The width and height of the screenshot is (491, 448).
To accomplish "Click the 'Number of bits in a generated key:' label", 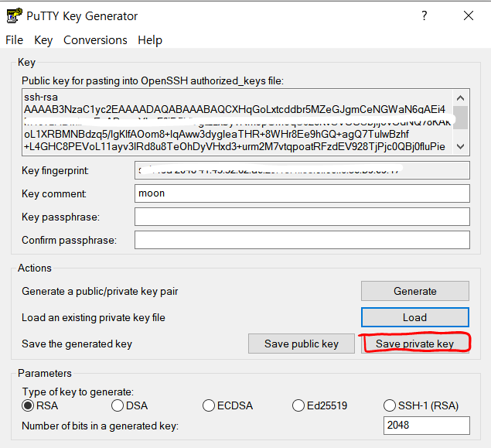I will 100,426.
